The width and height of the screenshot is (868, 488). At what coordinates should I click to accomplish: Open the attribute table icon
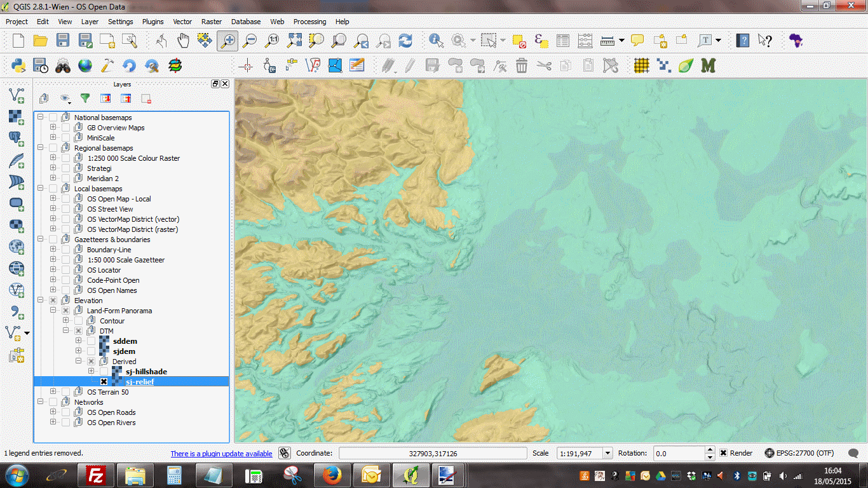562,41
